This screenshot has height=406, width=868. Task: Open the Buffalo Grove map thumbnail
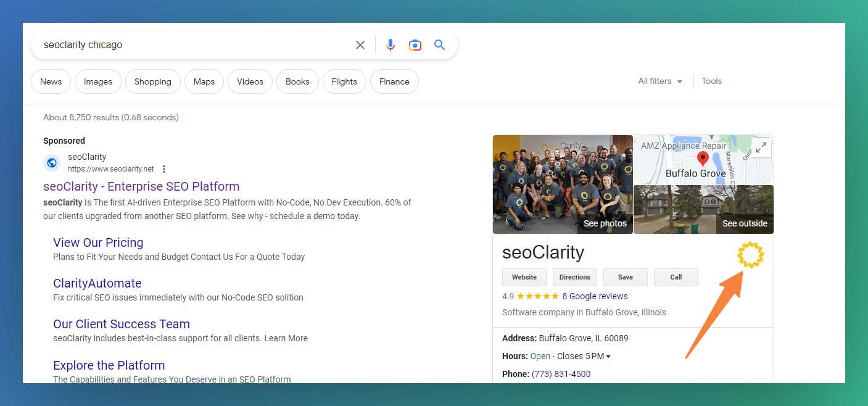pyautogui.click(x=704, y=159)
